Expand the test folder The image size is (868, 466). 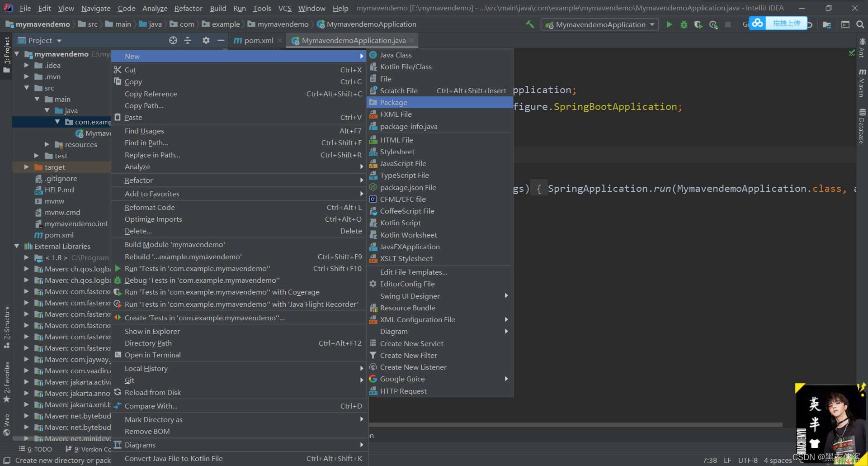point(37,156)
